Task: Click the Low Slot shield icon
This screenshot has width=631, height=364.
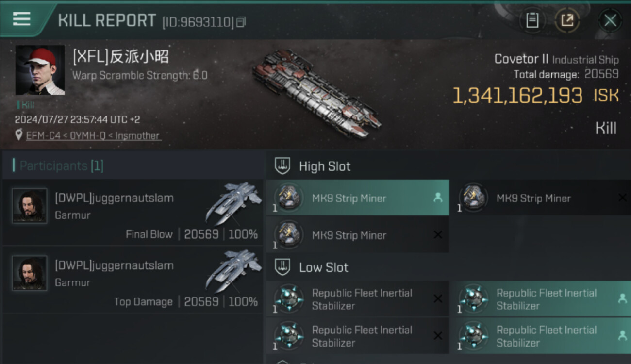Action: pos(282,267)
